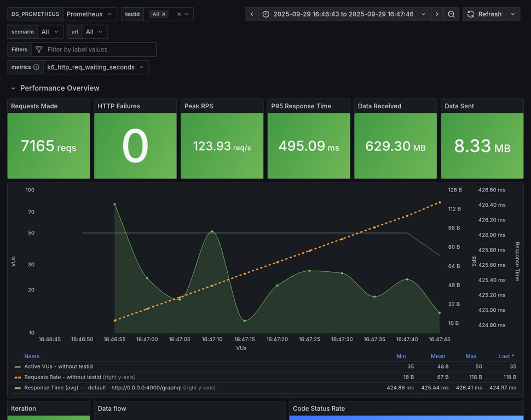Shift time range backward with left arrow

point(251,14)
